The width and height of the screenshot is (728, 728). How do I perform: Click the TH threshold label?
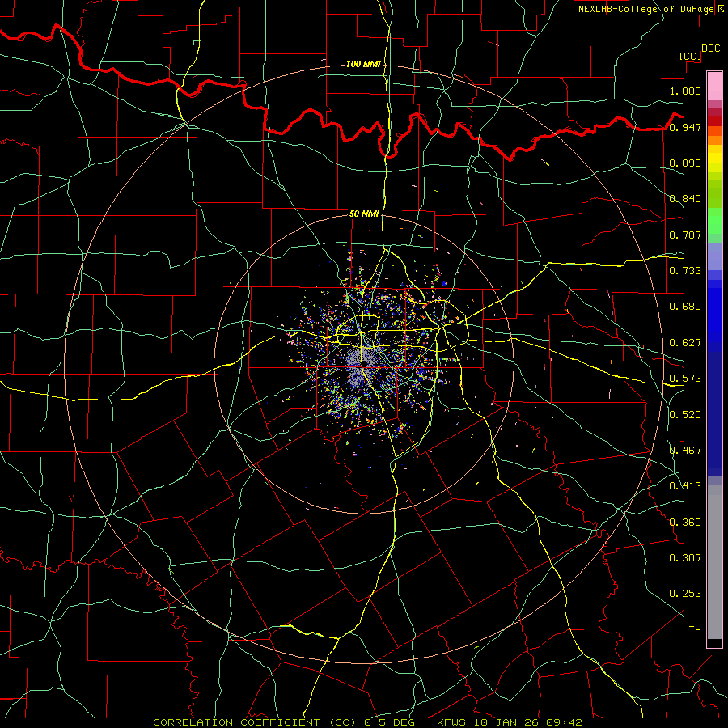tap(695, 630)
